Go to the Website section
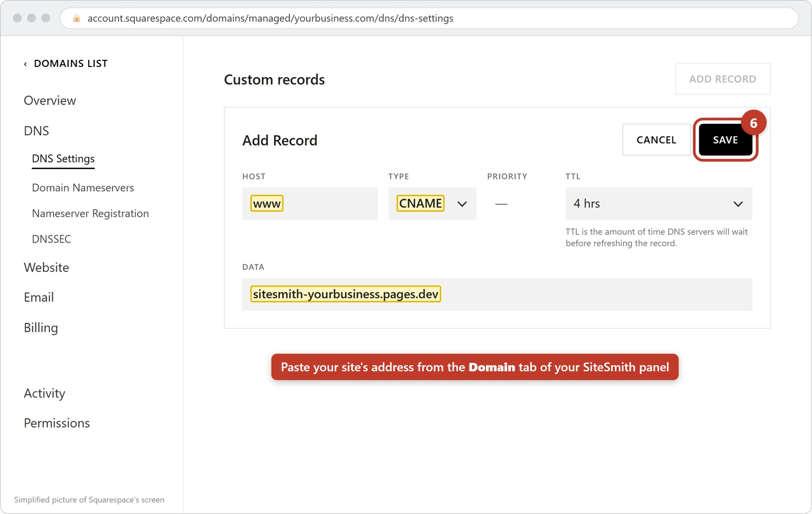812x514 pixels. click(x=46, y=267)
